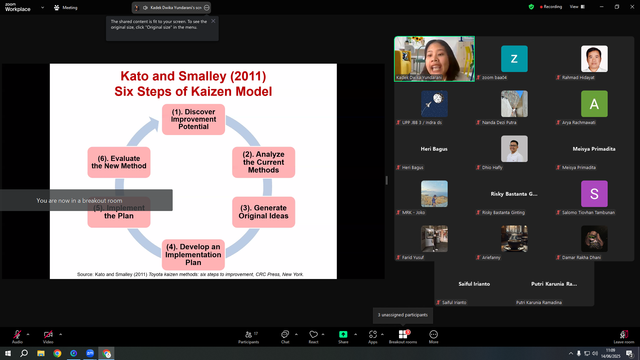The width and height of the screenshot is (640, 360).
Task: Open the Meeting tab
Action: click(x=66, y=7)
